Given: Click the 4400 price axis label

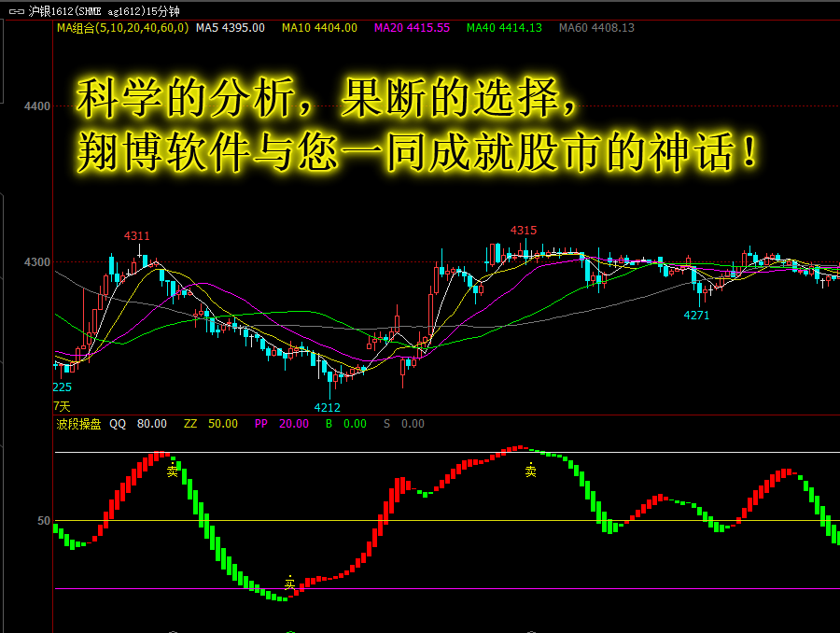Looking at the screenshot, I should click(37, 106).
